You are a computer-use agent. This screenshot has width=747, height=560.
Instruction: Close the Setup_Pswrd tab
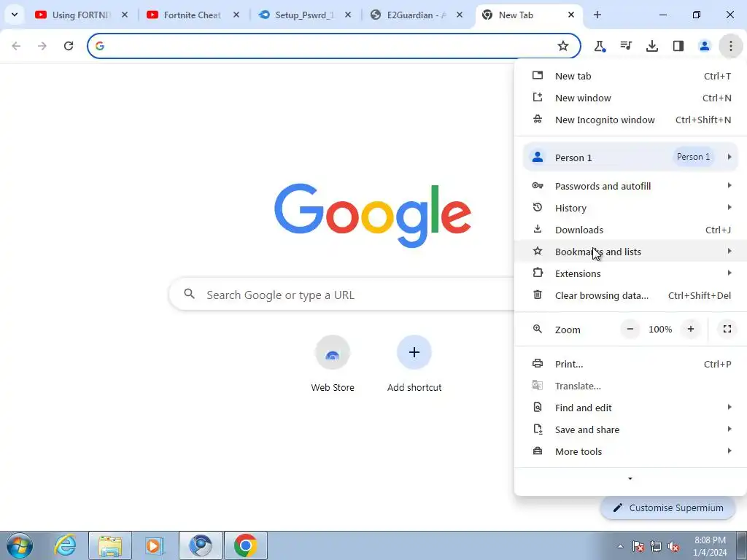coord(348,15)
